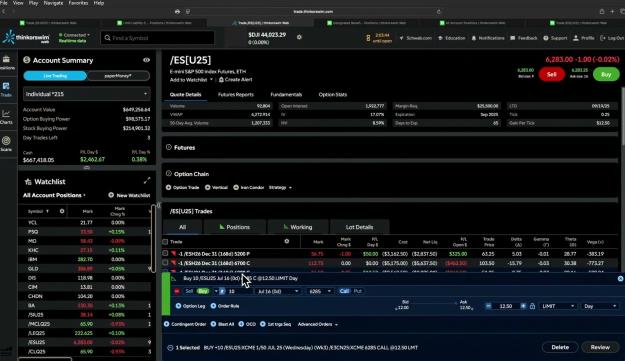Open the Positions sidebar icon
The image size is (625, 361).
6,63
